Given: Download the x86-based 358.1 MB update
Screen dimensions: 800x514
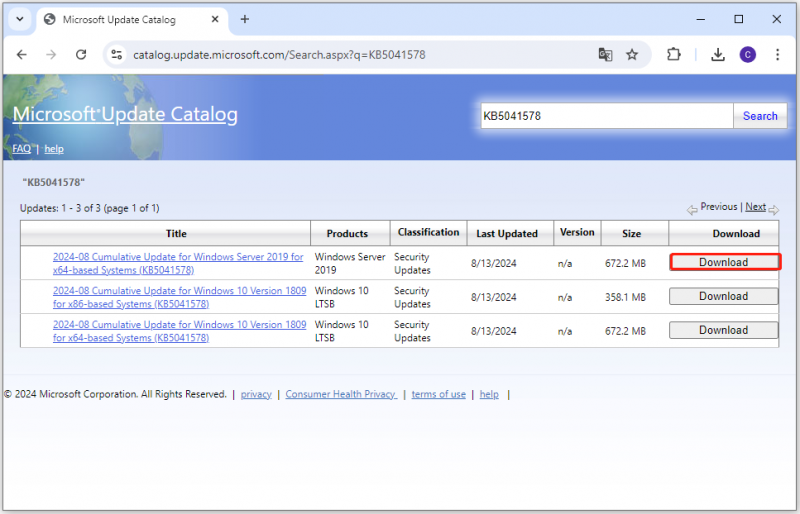Looking at the screenshot, I should pyautogui.click(x=723, y=296).
